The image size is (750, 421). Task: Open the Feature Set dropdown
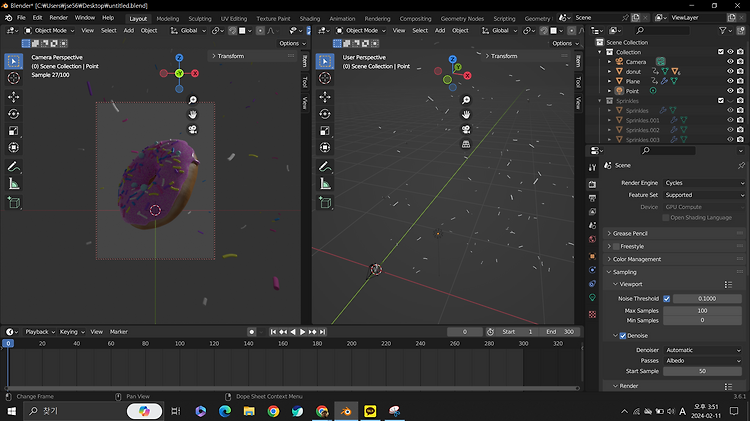704,195
